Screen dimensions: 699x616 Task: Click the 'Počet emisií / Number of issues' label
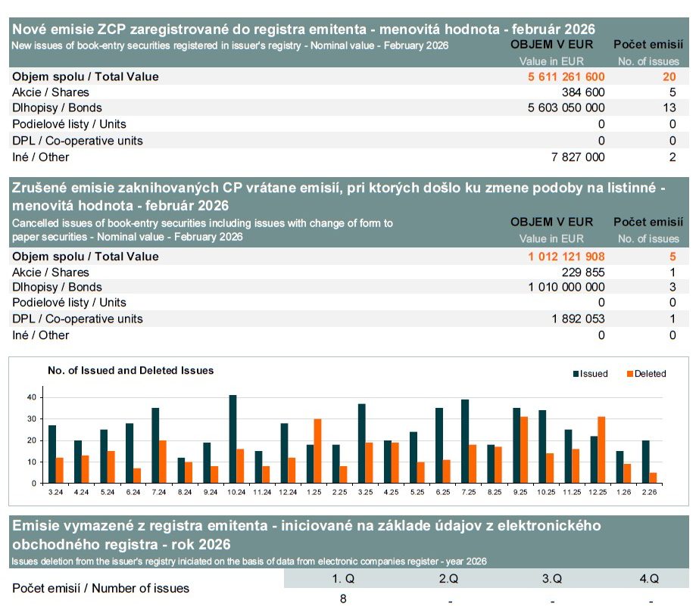coord(101,589)
